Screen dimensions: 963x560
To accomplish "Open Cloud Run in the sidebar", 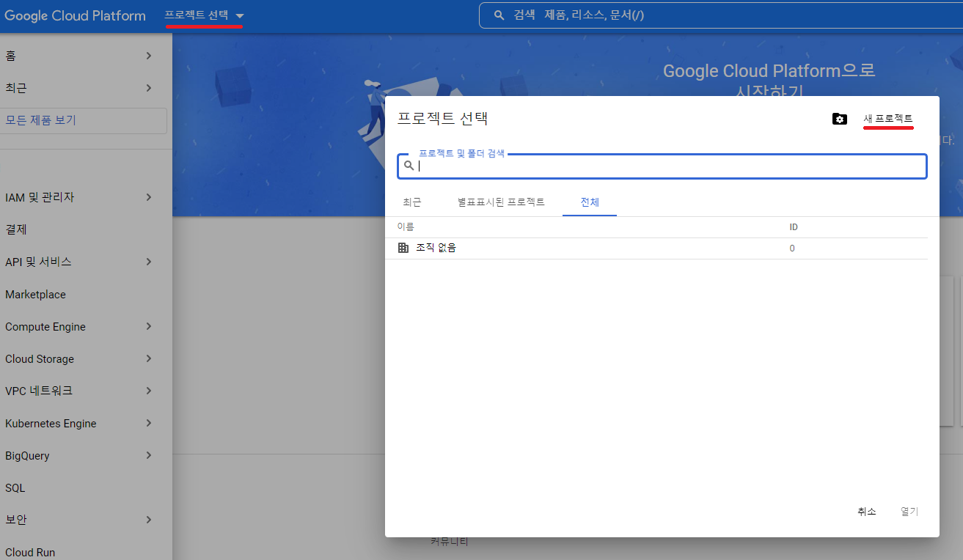I will (x=30, y=553).
